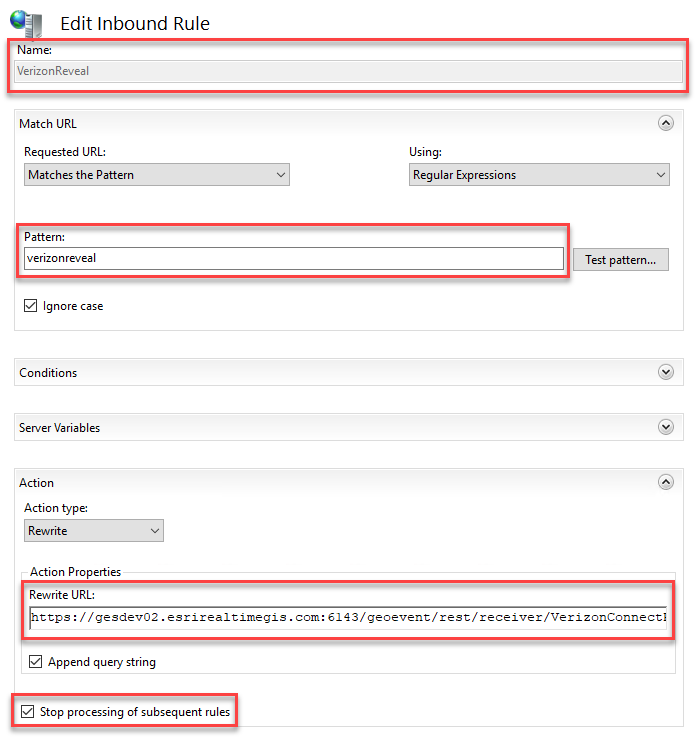The width and height of the screenshot is (695, 741).
Task: Collapse the Action section
Action: (x=665, y=482)
